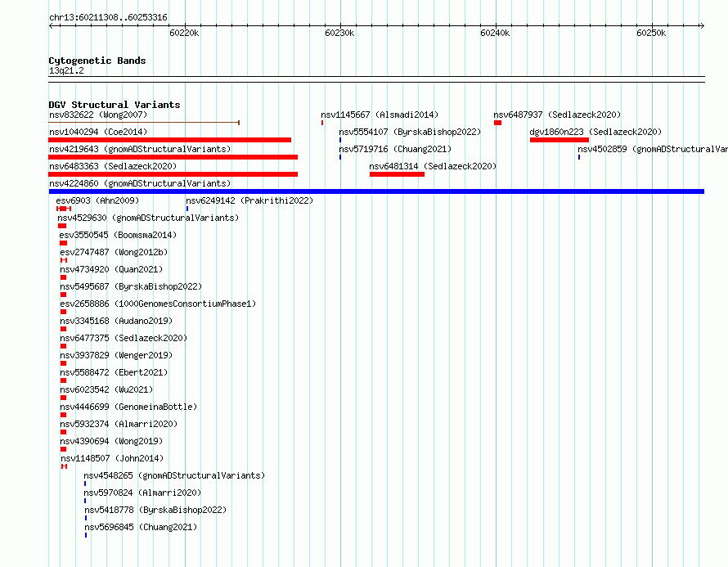728x567 pixels.
Task: Click the 60240k ruler position
Action: 495,33
